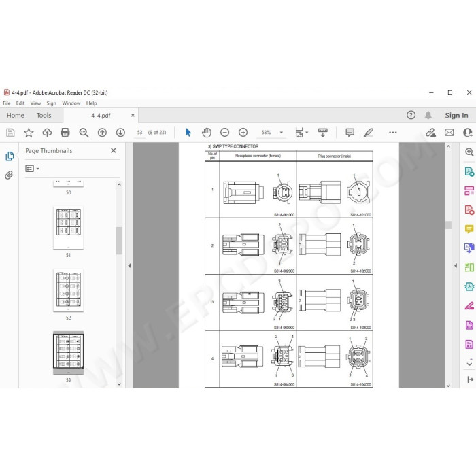Screen dimensions: 476x476
Task: Open notifications bell
Action: tap(428, 115)
